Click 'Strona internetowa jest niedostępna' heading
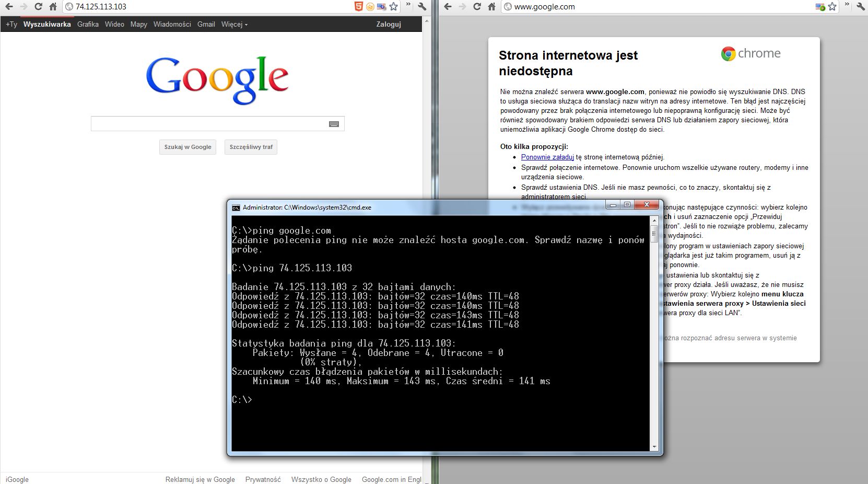The width and height of the screenshot is (868, 484). pyautogui.click(x=568, y=63)
